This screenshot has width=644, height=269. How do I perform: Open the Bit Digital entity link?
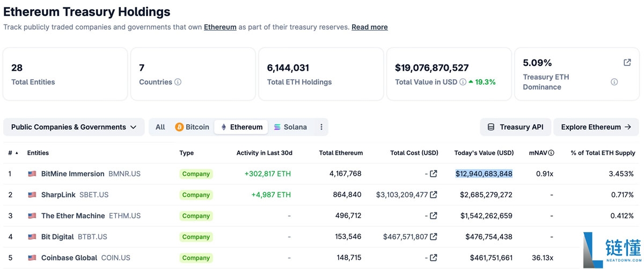pyautogui.click(x=57, y=236)
